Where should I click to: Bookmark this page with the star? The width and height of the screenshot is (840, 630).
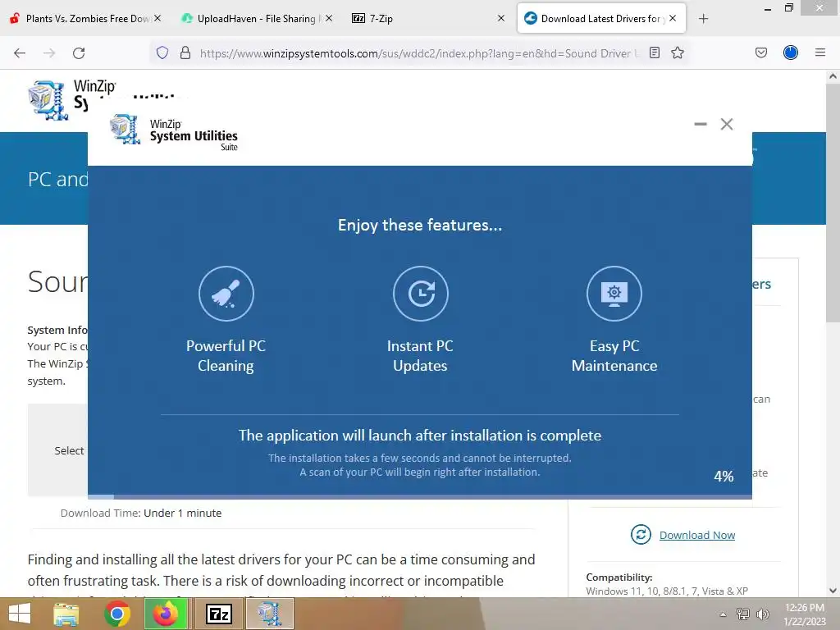(x=678, y=52)
